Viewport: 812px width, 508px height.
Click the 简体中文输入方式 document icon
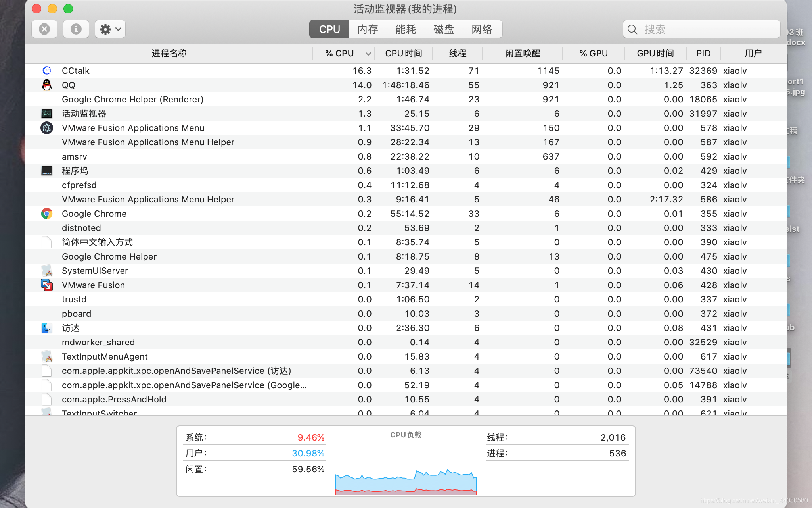47,242
